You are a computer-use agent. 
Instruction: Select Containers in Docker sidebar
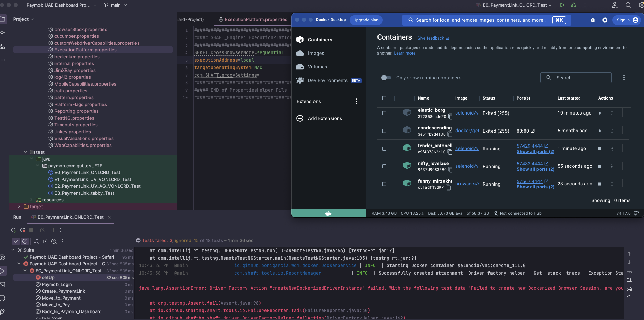tap(320, 40)
